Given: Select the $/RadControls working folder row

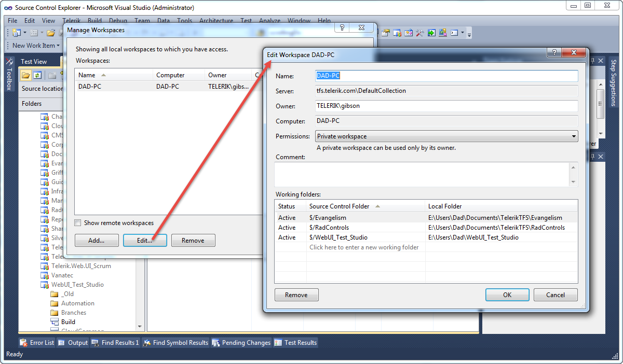Looking at the screenshot, I should tap(426, 228).
